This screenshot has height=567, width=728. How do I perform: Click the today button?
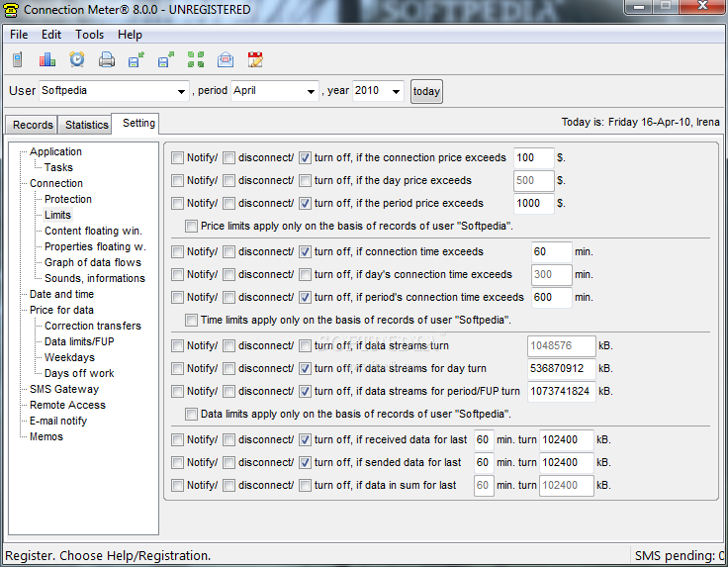coord(426,91)
